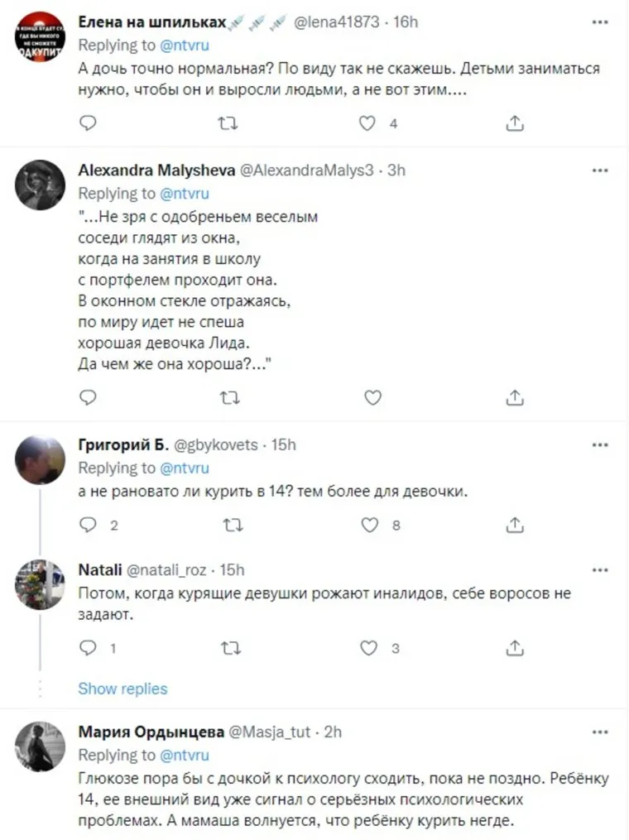Retweet Natali's reply
The height and width of the screenshot is (840, 629).
tap(228, 648)
